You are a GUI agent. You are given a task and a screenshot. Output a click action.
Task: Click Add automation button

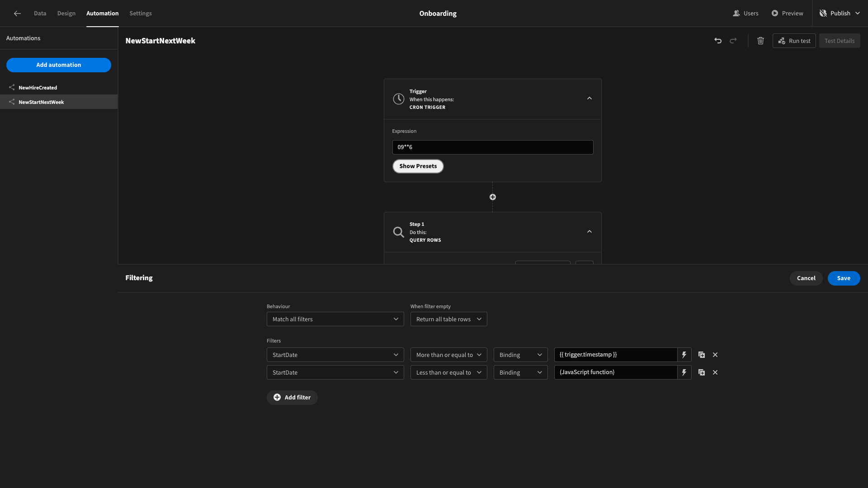59,65
